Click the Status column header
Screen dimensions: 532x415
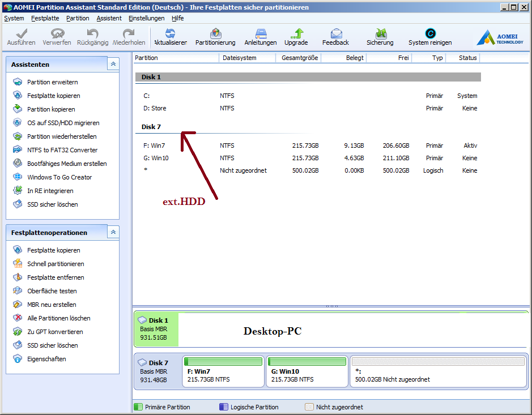[x=463, y=58]
